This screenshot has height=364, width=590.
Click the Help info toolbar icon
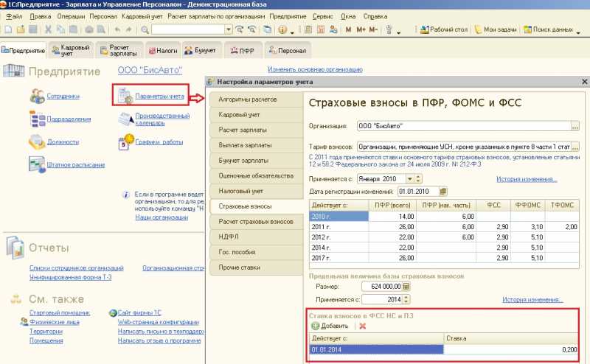click(282, 29)
